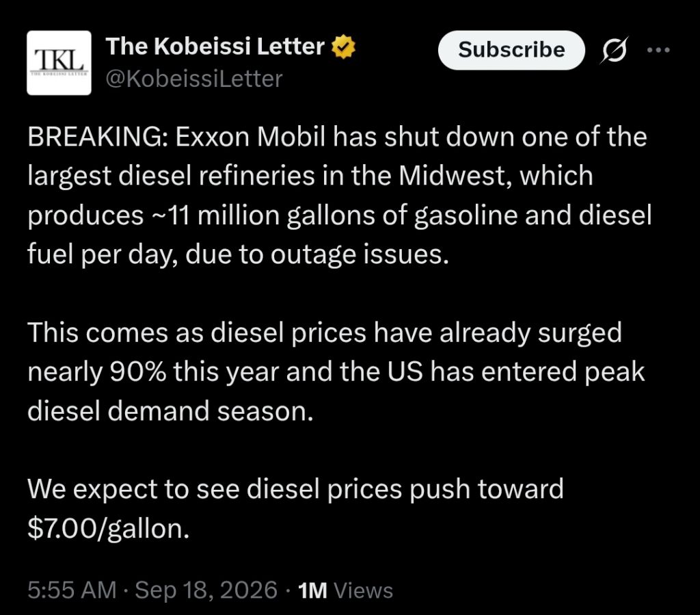700x615 pixels.
Task: Open the 1M view count
Action: [x=312, y=590]
